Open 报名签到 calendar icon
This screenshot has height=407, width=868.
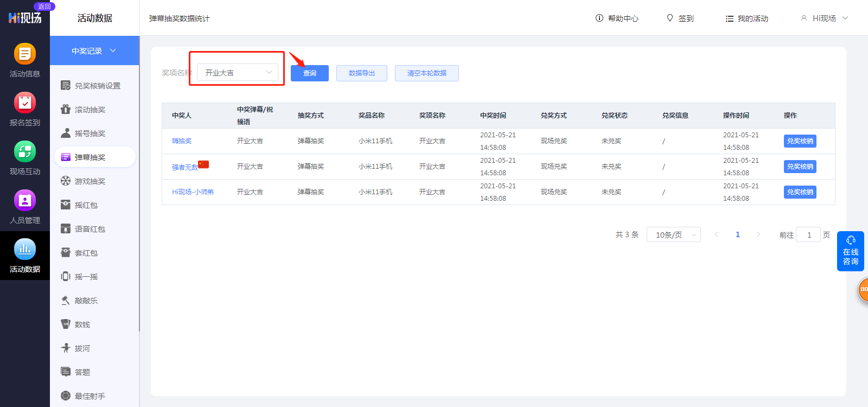point(25,103)
